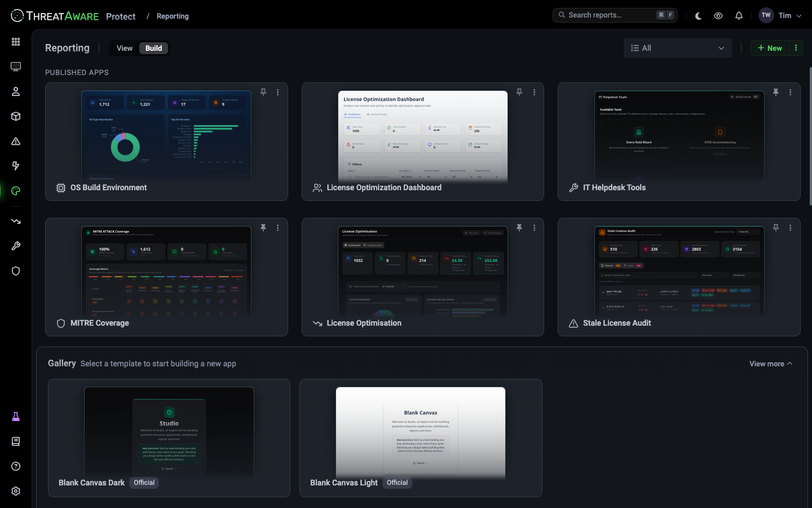The width and height of the screenshot is (812, 508).
Task: Pin the OS Build Environment app
Action: [x=263, y=92]
